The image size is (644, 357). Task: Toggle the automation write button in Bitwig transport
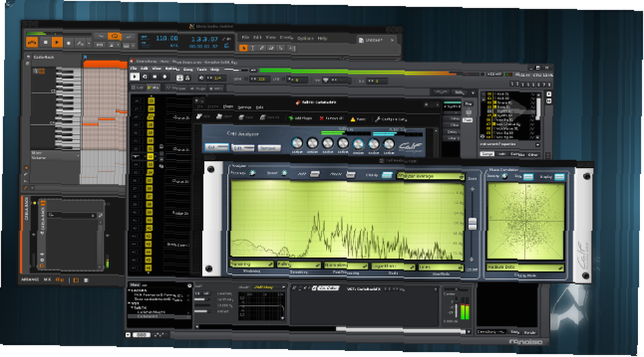pyautogui.click(x=80, y=42)
